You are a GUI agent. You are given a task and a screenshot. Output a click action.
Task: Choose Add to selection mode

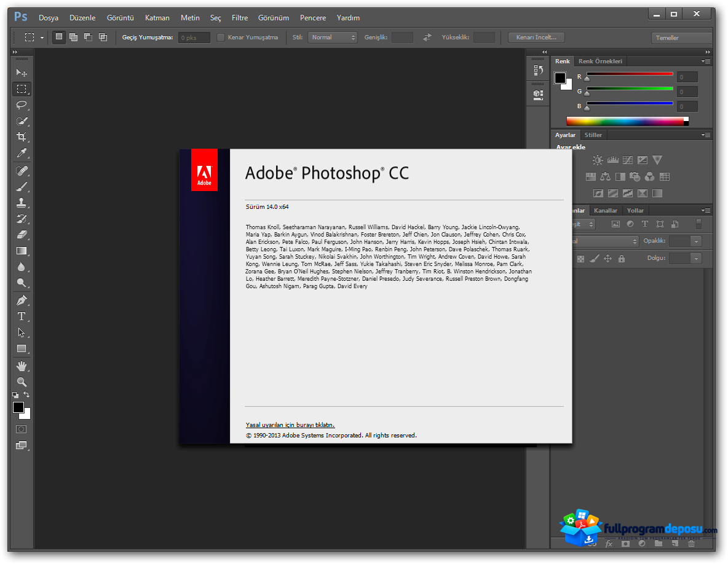[73, 37]
